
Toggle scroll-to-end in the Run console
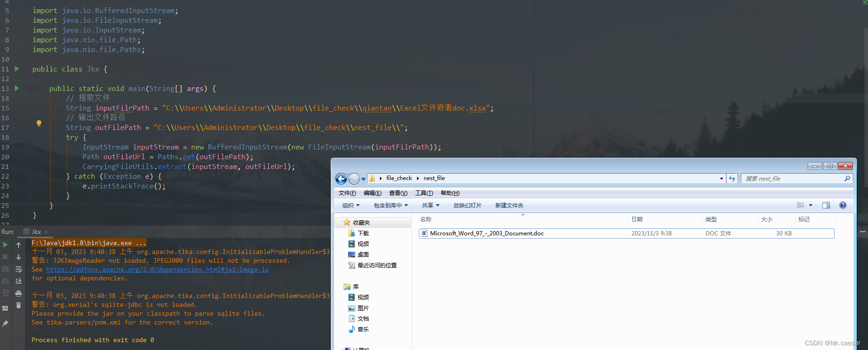(x=19, y=281)
